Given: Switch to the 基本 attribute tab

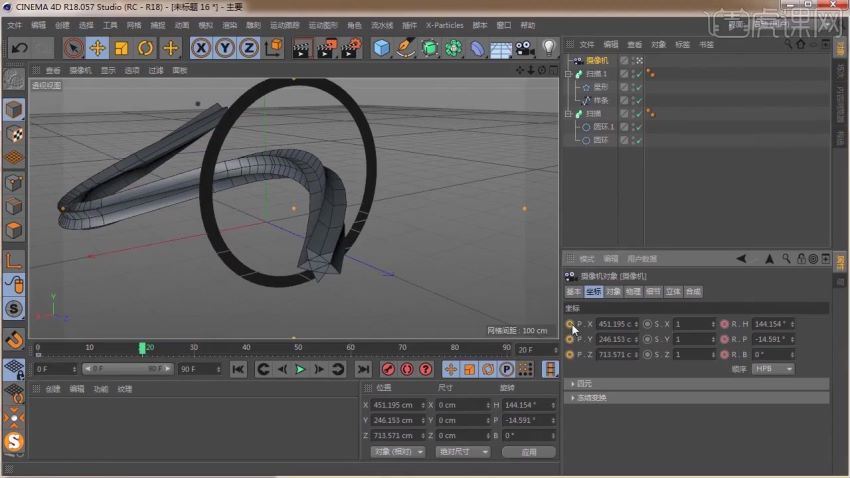Looking at the screenshot, I should coord(574,292).
